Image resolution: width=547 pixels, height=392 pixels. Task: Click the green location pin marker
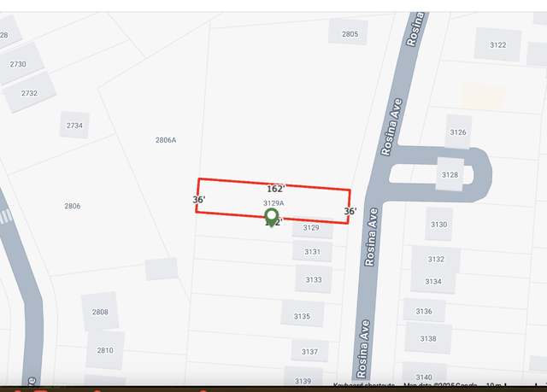[x=271, y=218]
